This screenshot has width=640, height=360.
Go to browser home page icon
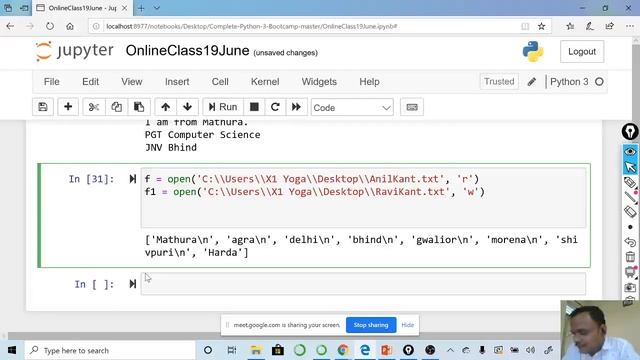click(70, 26)
